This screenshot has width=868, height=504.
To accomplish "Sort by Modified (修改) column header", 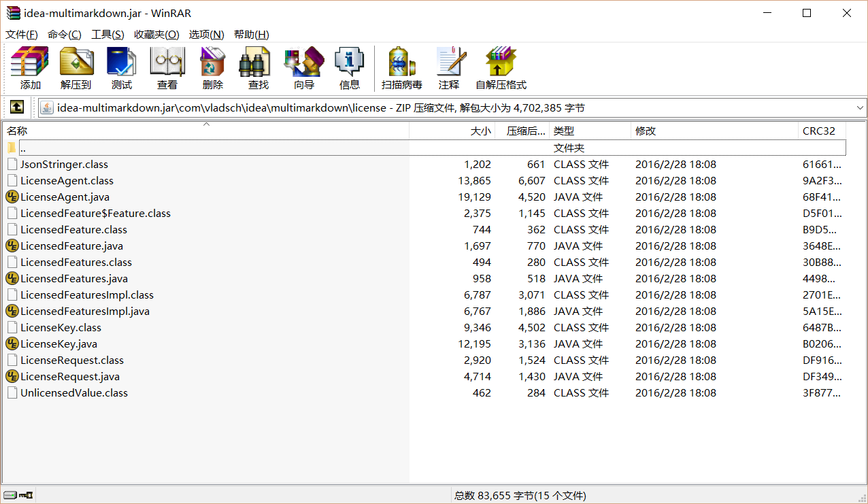I will (x=714, y=131).
